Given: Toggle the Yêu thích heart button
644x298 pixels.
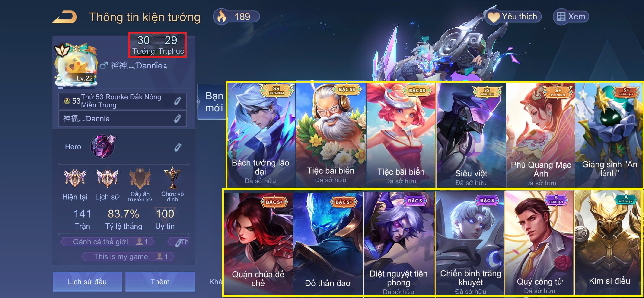Looking at the screenshot, I should (x=513, y=16).
